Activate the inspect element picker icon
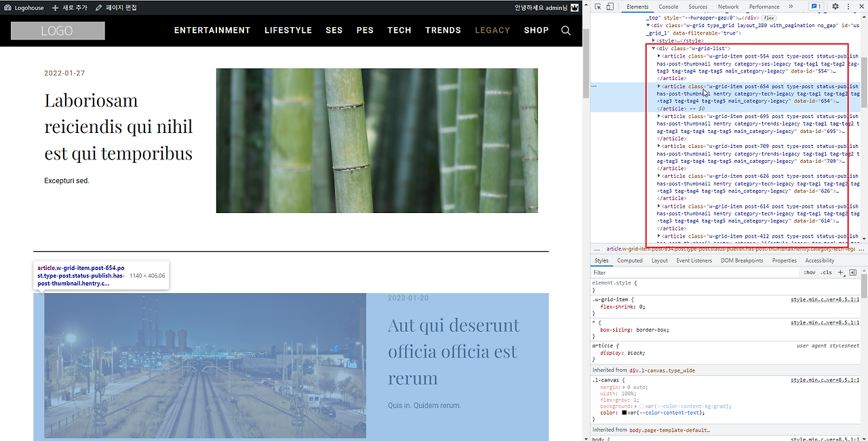The height and width of the screenshot is (441, 868). coord(597,7)
